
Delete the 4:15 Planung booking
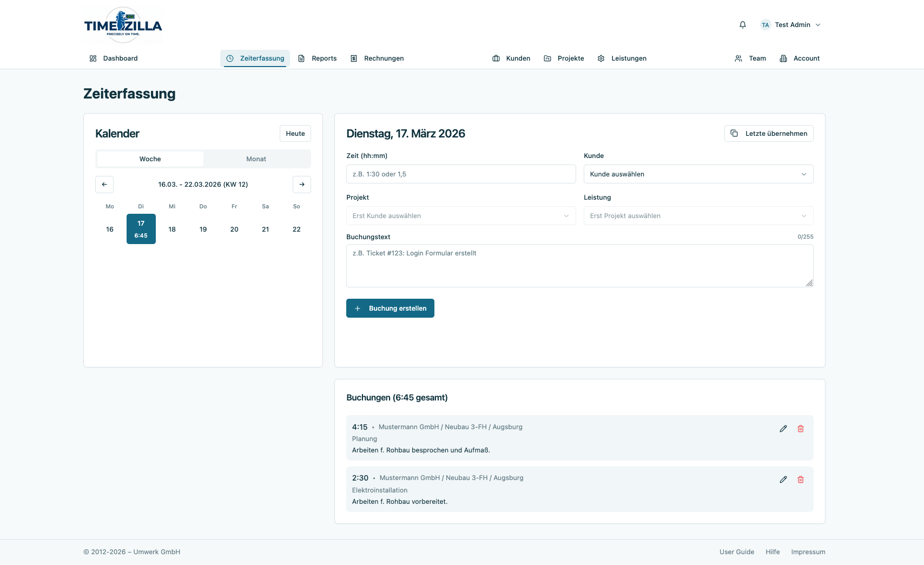coord(801,429)
